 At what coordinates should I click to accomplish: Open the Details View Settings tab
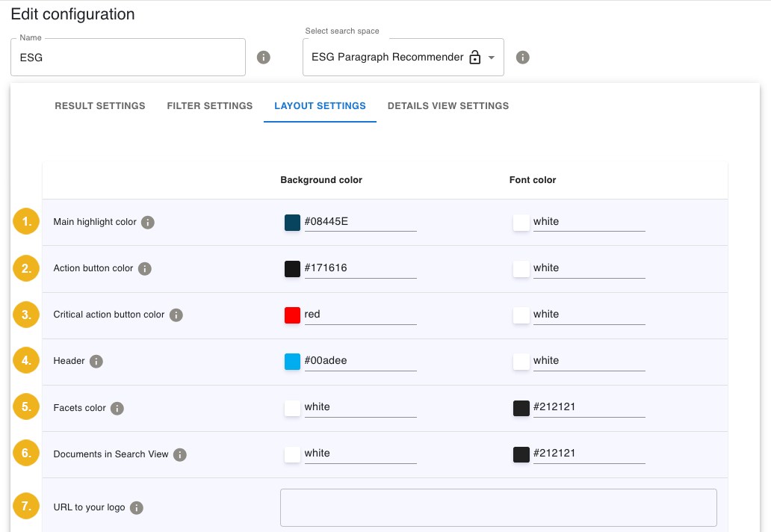tap(448, 105)
